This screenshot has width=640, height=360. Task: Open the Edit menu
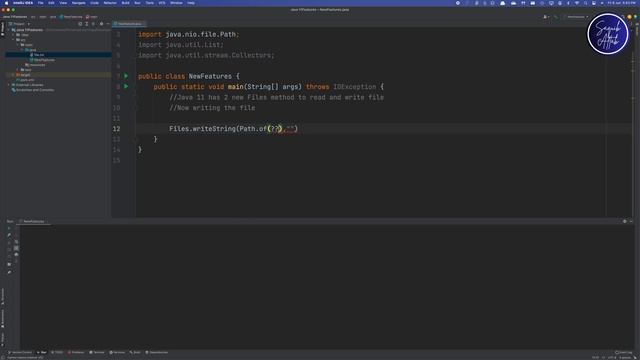[51, 3]
